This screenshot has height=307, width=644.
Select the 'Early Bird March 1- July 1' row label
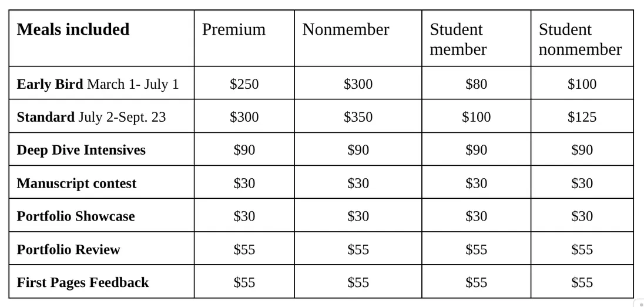tap(98, 84)
